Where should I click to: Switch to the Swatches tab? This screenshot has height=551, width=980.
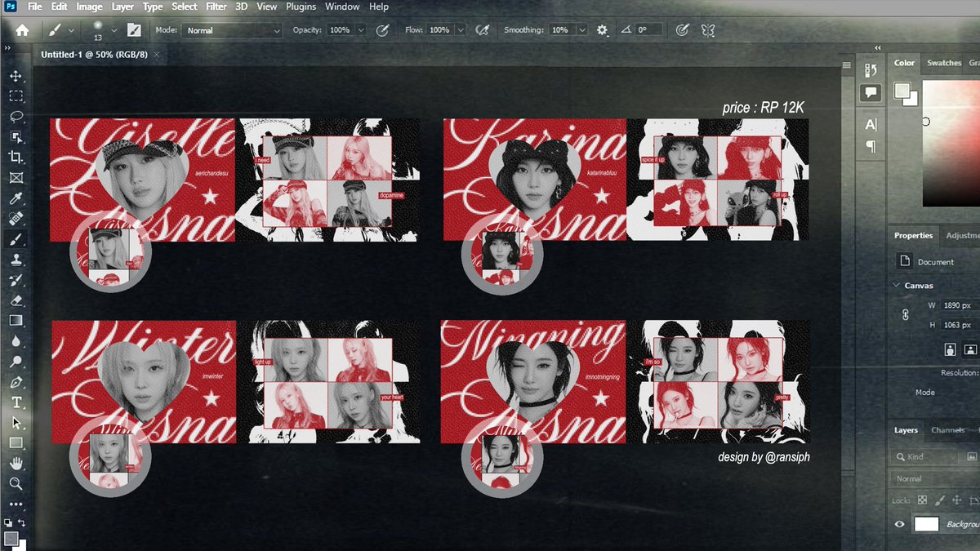point(944,63)
